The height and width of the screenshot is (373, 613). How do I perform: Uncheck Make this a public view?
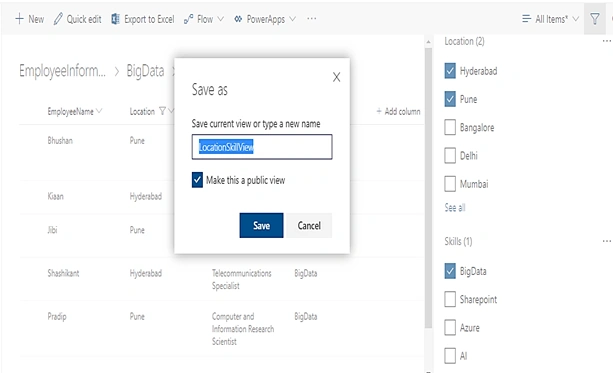coord(197,180)
